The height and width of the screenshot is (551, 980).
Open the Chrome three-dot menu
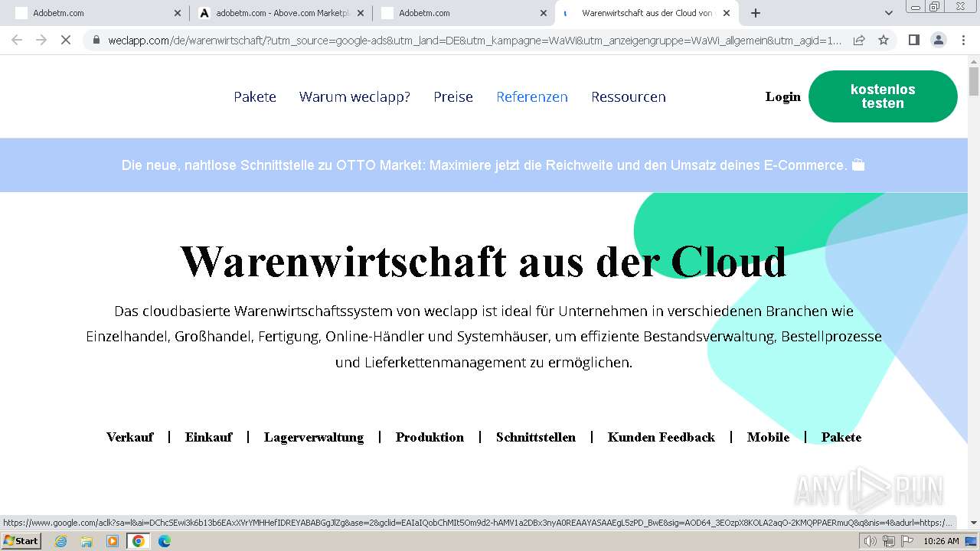pyautogui.click(x=962, y=40)
